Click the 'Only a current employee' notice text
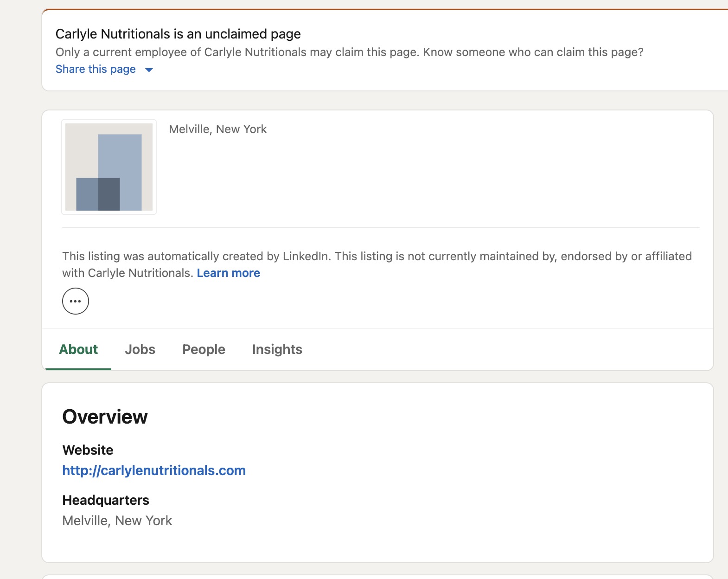This screenshot has height=579, width=728. pyautogui.click(x=350, y=52)
